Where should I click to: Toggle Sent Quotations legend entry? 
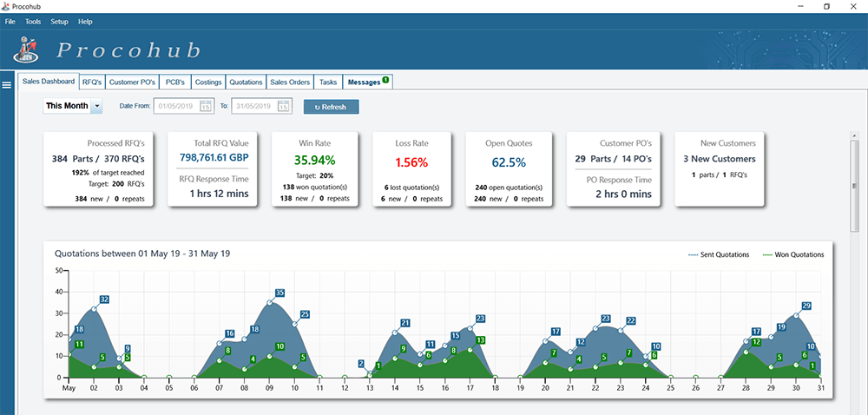(x=719, y=255)
